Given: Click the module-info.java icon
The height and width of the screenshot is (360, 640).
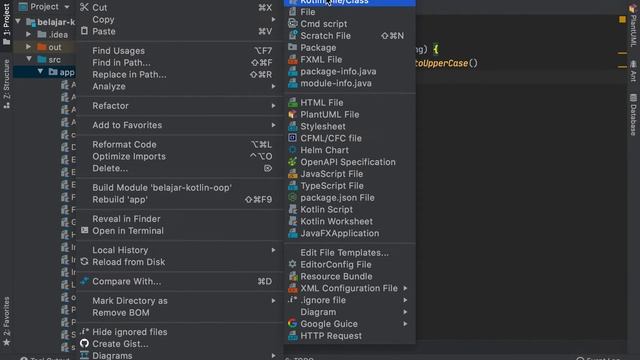Looking at the screenshot, I should (x=293, y=83).
